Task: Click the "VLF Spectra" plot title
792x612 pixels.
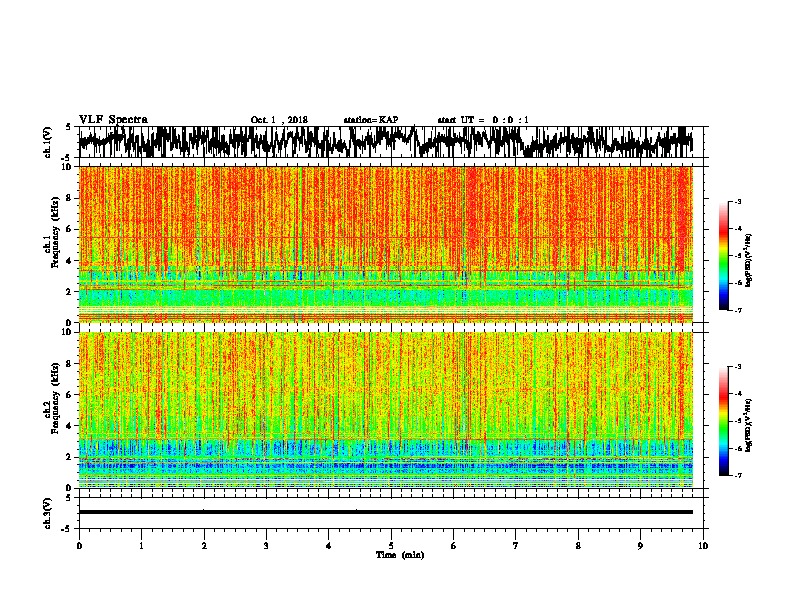Action: [113, 119]
